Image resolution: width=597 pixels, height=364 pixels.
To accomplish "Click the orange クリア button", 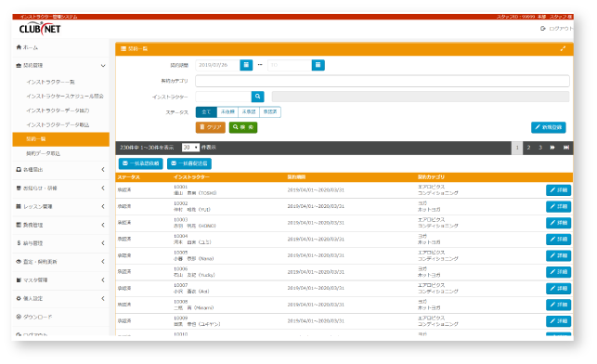I will coord(211,127).
